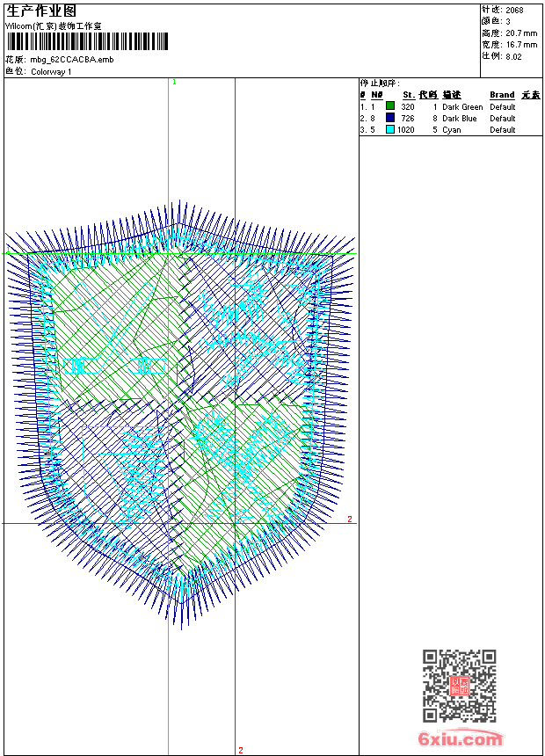Click the 描述 column header
545x756 pixels.
[x=452, y=95]
